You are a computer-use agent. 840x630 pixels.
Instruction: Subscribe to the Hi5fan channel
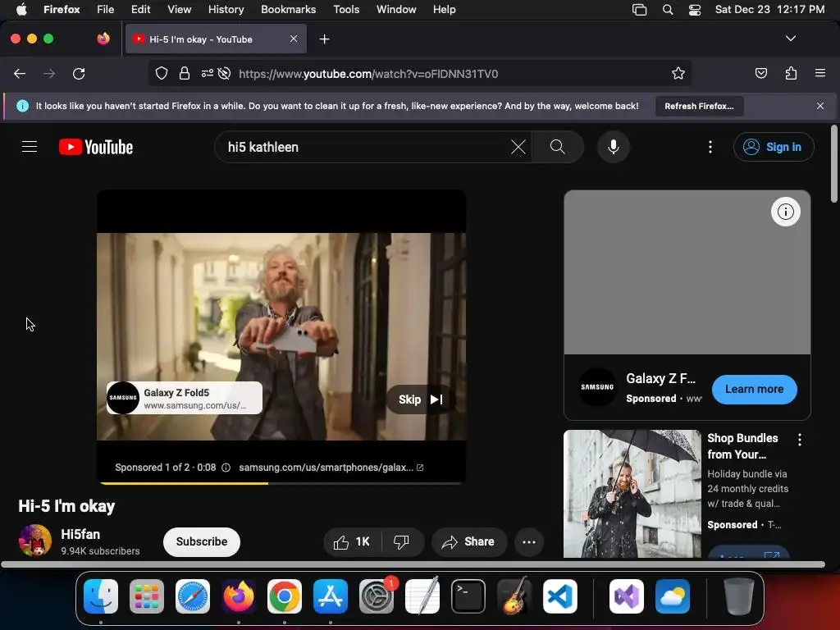pyautogui.click(x=202, y=541)
